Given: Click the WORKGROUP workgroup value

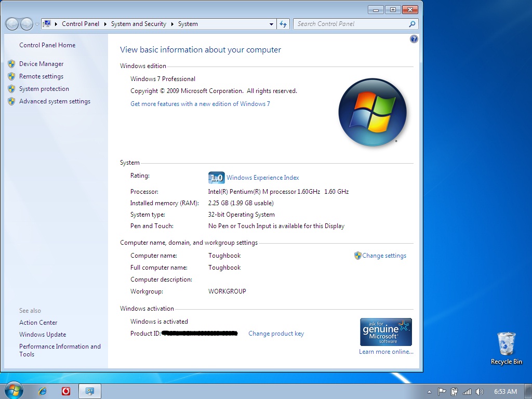Looking at the screenshot, I should point(227,291).
